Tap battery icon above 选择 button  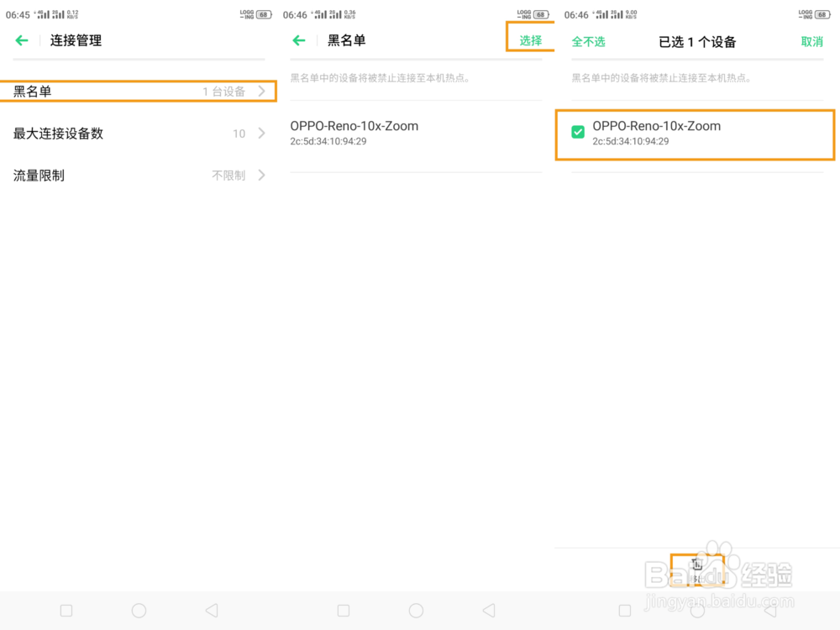pyautogui.click(x=541, y=14)
